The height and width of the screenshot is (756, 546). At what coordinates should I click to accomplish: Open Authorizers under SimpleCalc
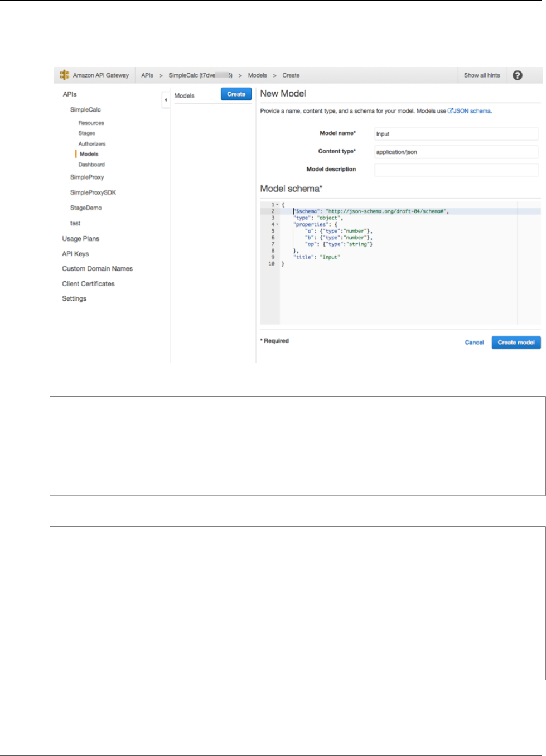point(92,144)
